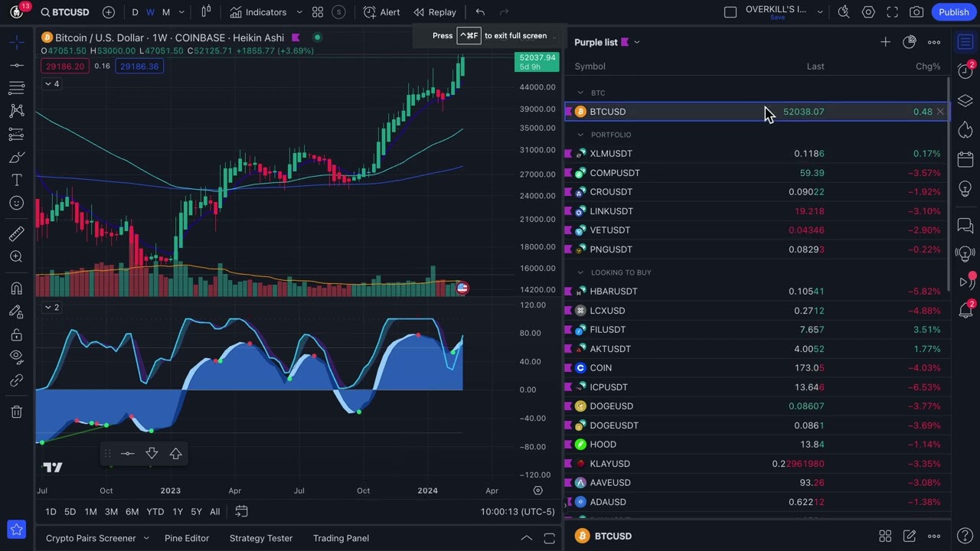Toggle lock all drawing tools
980x551 pixels.
(17, 334)
